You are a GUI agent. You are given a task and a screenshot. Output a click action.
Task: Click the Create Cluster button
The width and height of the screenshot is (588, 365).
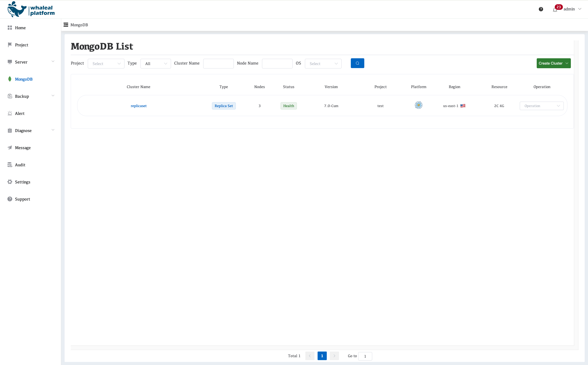click(x=553, y=63)
